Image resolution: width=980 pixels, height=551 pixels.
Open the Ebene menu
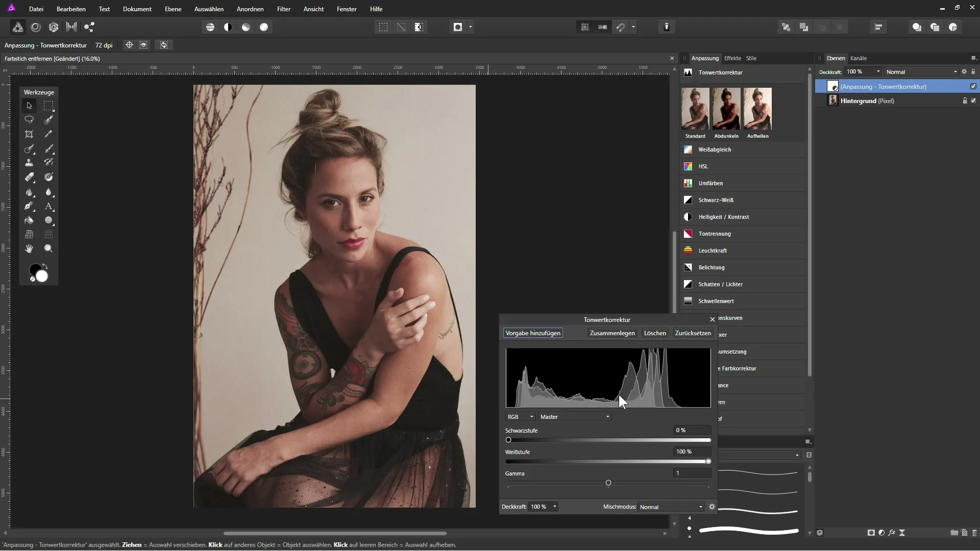point(173,9)
